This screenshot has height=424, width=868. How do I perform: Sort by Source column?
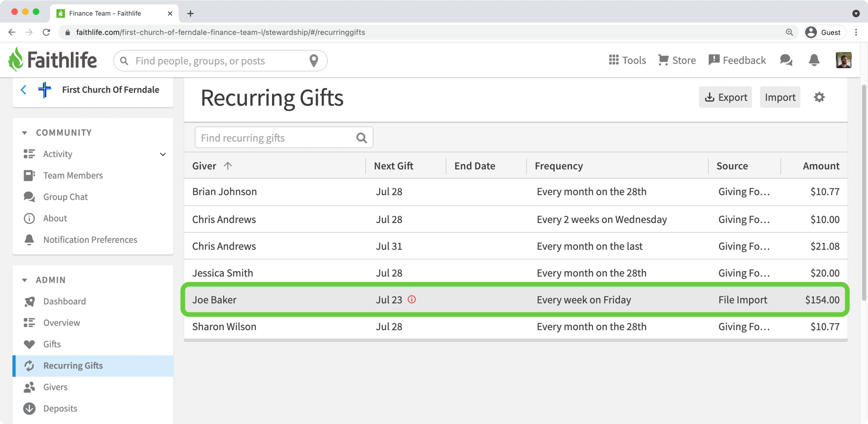coord(732,166)
